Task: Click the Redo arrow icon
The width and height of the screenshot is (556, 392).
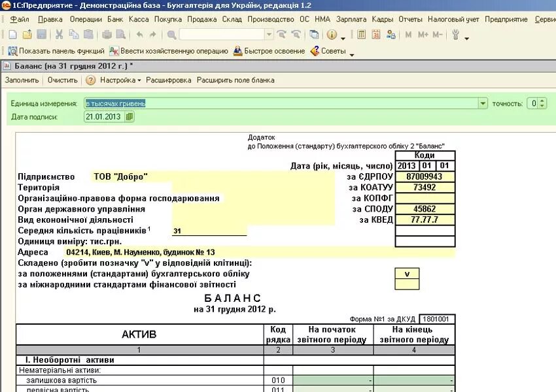Action: (153, 35)
